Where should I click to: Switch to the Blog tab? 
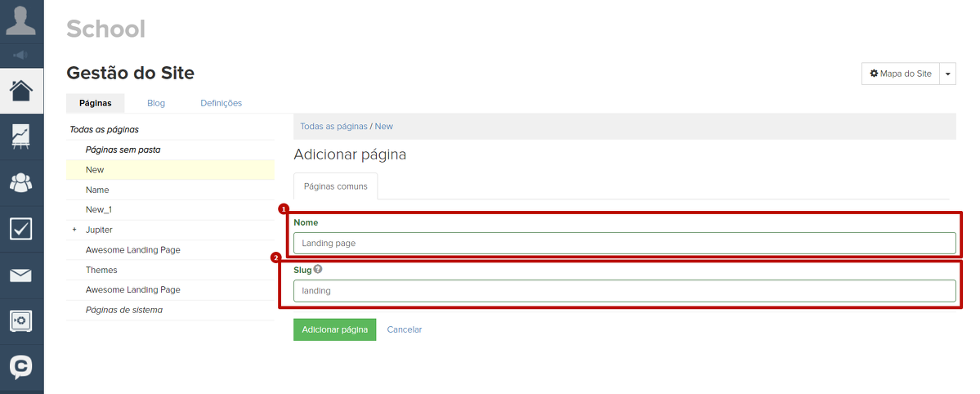pos(156,103)
